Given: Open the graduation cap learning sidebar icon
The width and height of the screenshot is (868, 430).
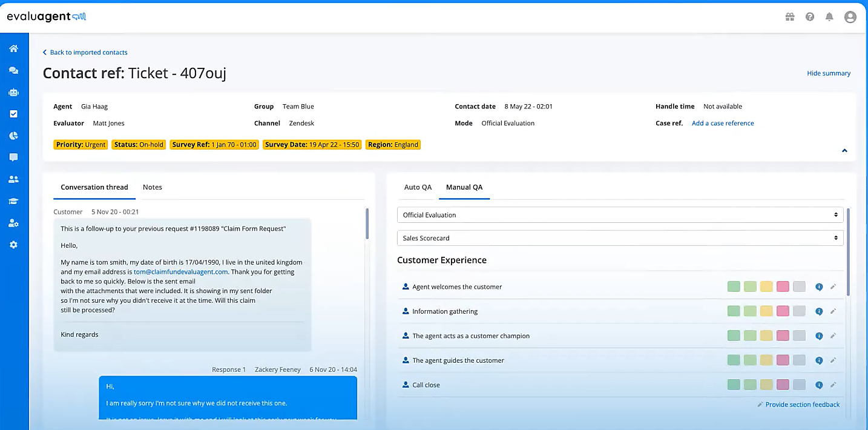Looking at the screenshot, I should [x=13, y=201].
